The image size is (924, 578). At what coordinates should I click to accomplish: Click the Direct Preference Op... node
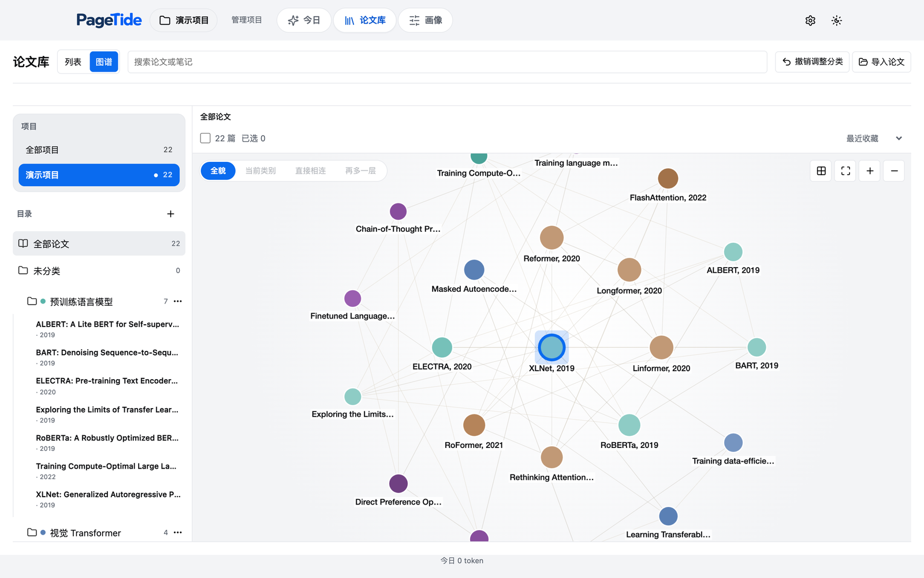(398, 483)
